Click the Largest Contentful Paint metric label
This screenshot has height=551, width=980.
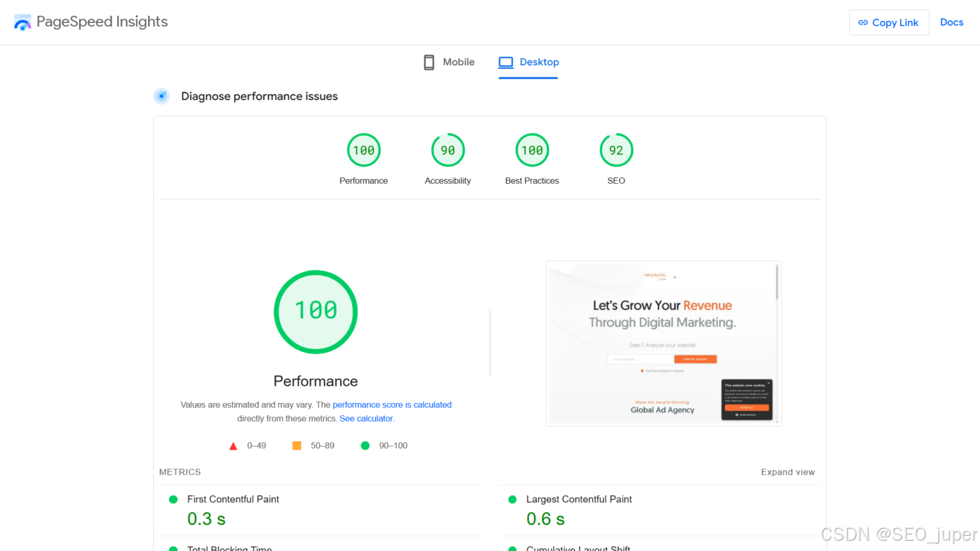[579, 499]
